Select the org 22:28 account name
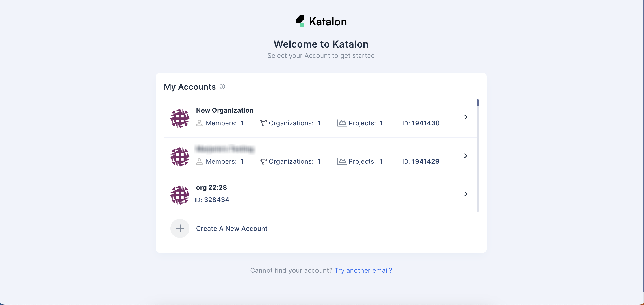Screen dimensions: 644x305 pyautogui.click(x=211, y=187)
